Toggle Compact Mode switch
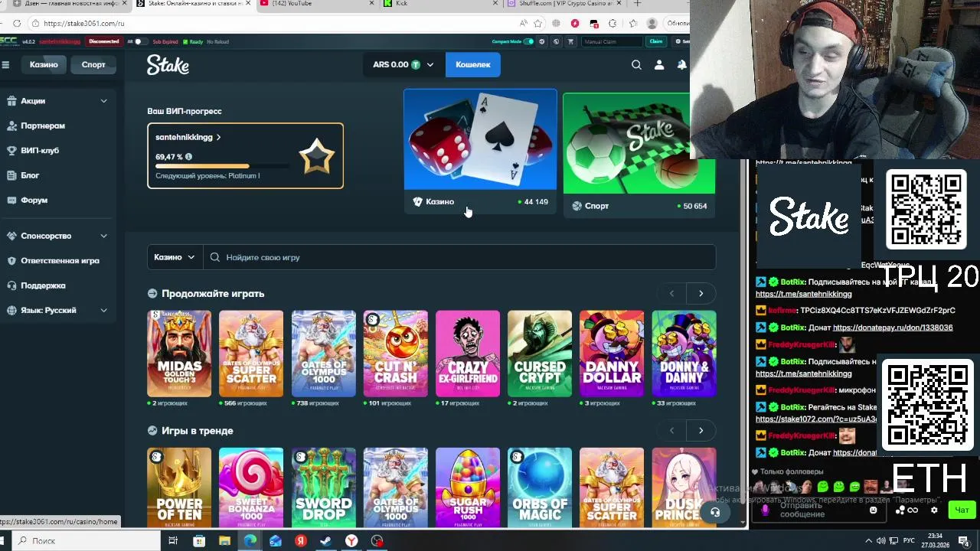 click(x=528, y=41)
